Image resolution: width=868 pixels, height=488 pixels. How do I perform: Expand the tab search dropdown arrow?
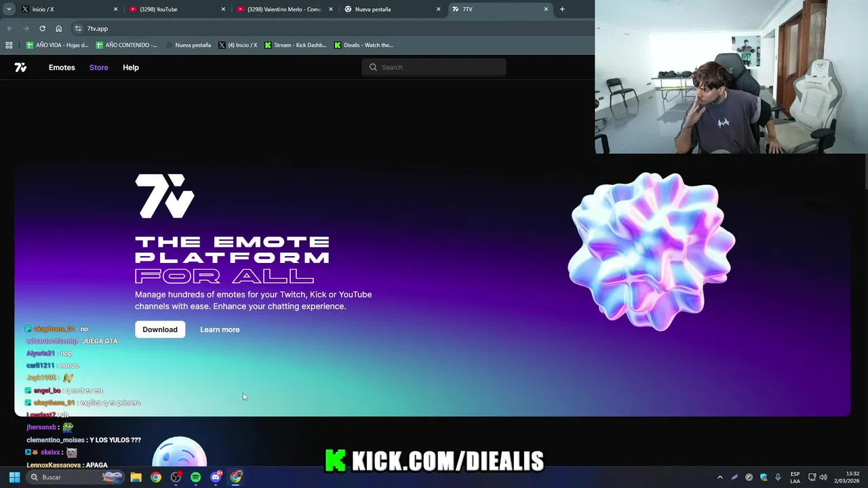click(x=8, y=9)
